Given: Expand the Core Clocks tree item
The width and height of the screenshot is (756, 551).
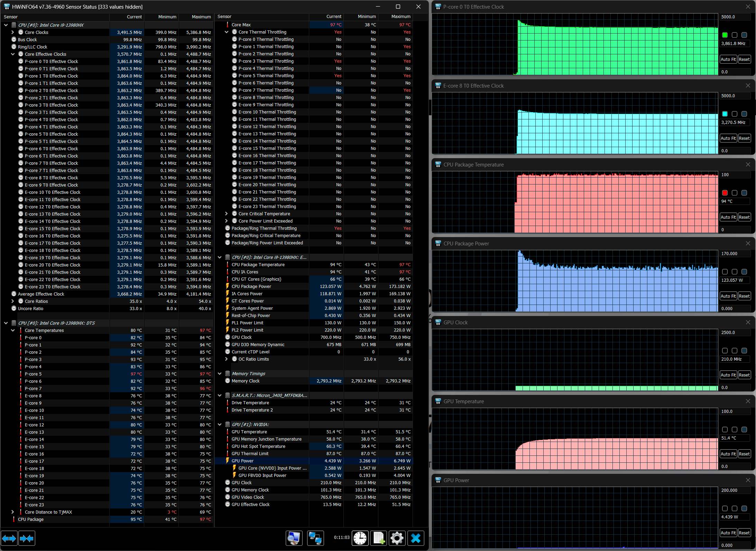Looking at the screenshot, I should click(x=13, y=32).
